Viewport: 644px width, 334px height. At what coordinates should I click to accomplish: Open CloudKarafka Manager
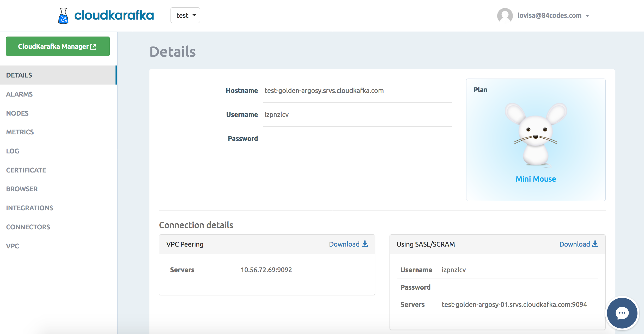58,46
